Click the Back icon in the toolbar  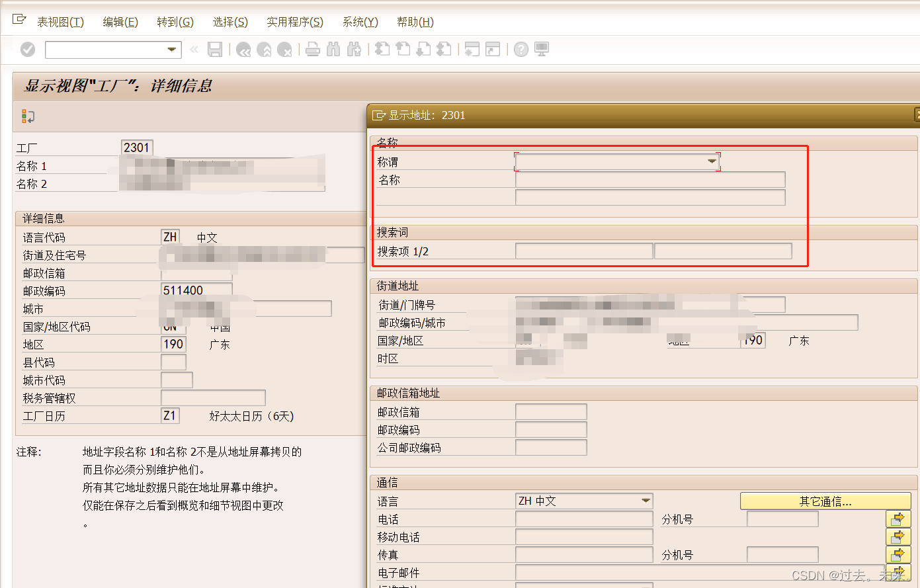click(243, 49)
